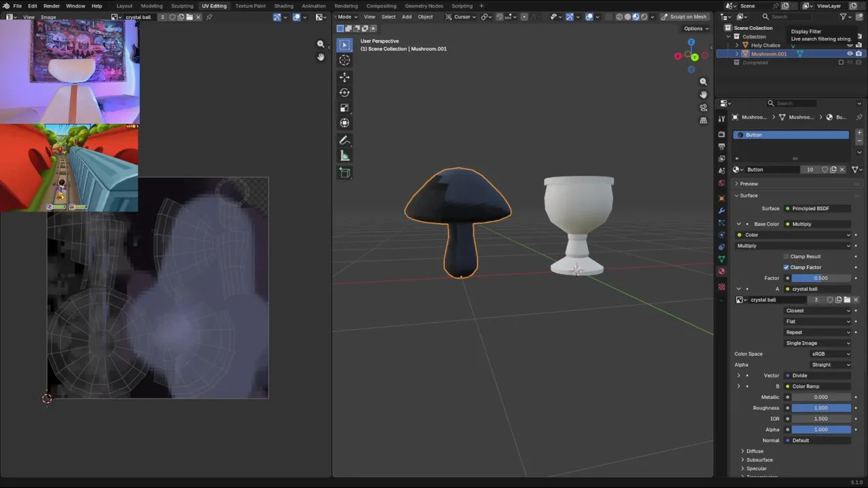Toggle fake user shield for Button material
868x488 pixels.
[825, 169]
